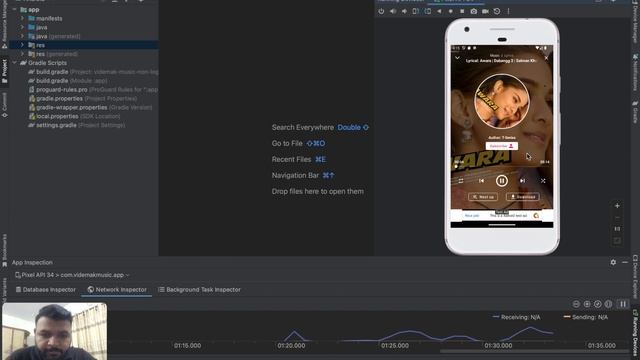Collapse the Gradle Scripts node
640x360 pixels.
[x=15, y=63]
